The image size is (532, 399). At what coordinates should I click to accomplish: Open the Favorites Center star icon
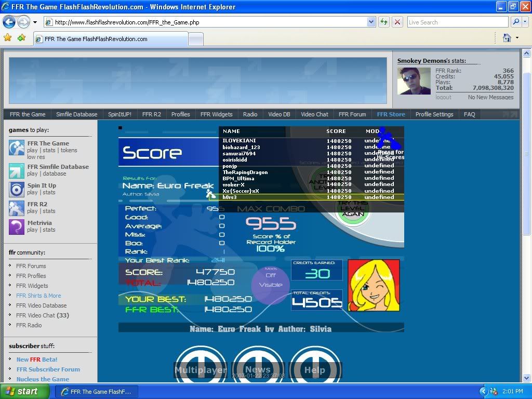click(x=8, y=38)
